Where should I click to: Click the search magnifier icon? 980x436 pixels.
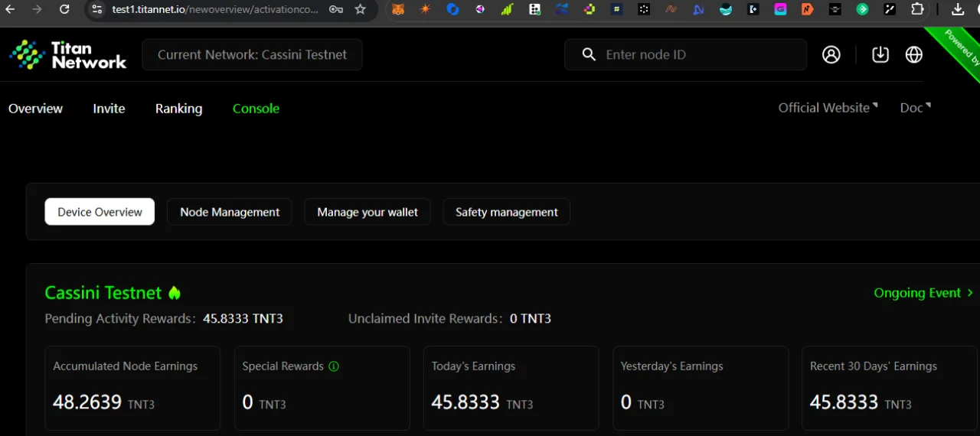click(589, 55)
